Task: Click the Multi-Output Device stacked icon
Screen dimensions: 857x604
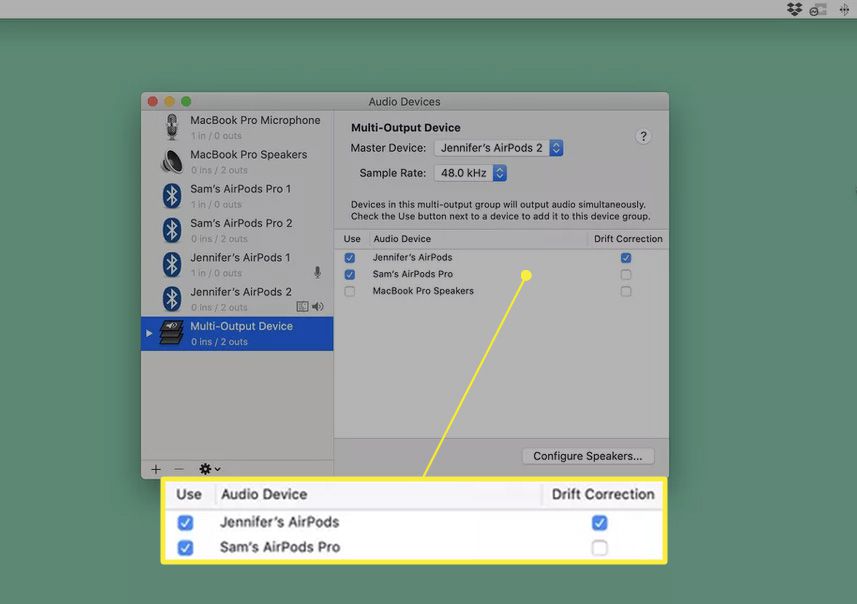Action: click(x=171, y=333)
